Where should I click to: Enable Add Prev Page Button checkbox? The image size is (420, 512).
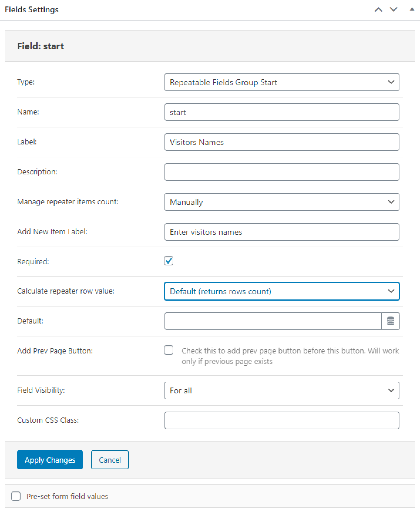tap(169, 350)
